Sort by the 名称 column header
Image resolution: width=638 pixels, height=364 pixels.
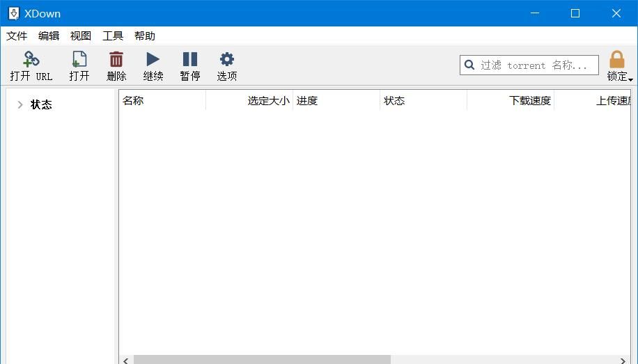coord(162,100)
